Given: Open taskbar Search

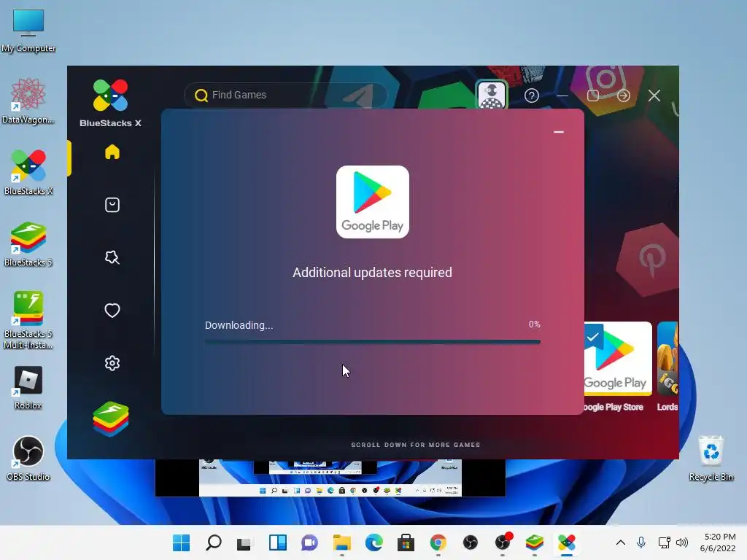Looking at the screenshot, I should pyautogui.click(x=214, y=542).
